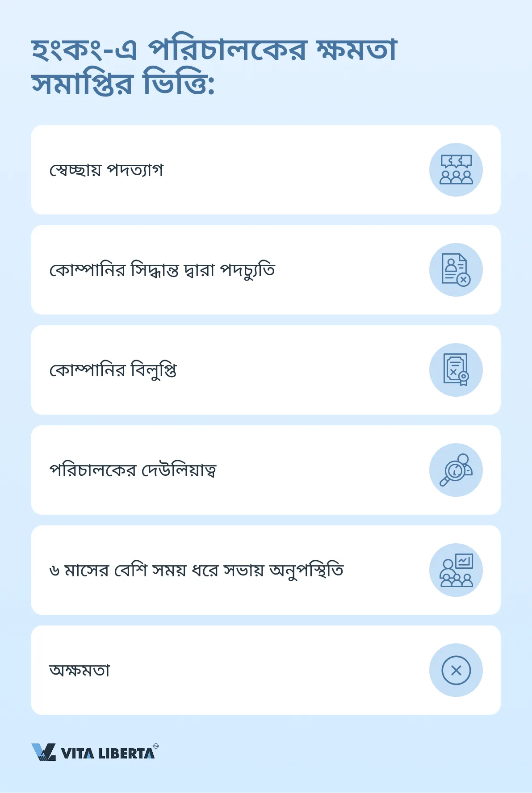This screenshot has width=532, height=793.
Task: Click empty middle area of the স্বেচ্ছায় পদত্যাগ card
Action: (x=290, y=170)
